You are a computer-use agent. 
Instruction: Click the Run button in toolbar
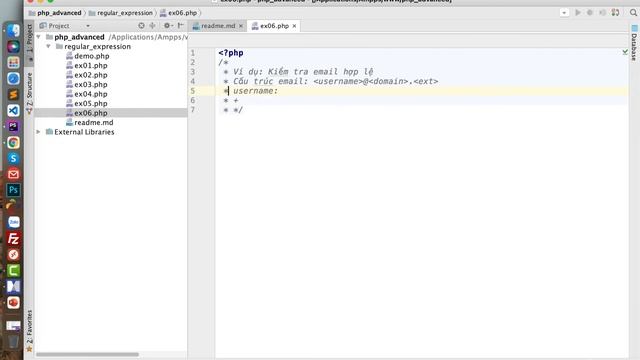tap(578, 13)
